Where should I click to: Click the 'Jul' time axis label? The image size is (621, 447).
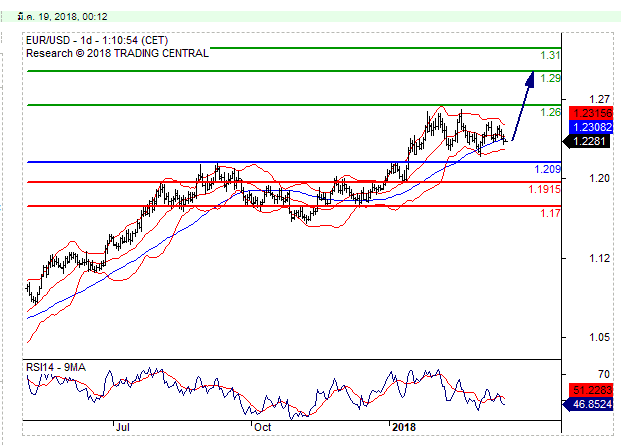(123, 427)
